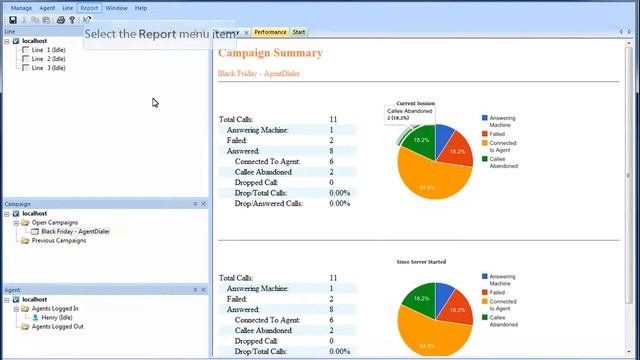Collapse the localhost node in Campaign panel
Screen dimensions: 640x360
pyautogui.click(x=7, y=214)
